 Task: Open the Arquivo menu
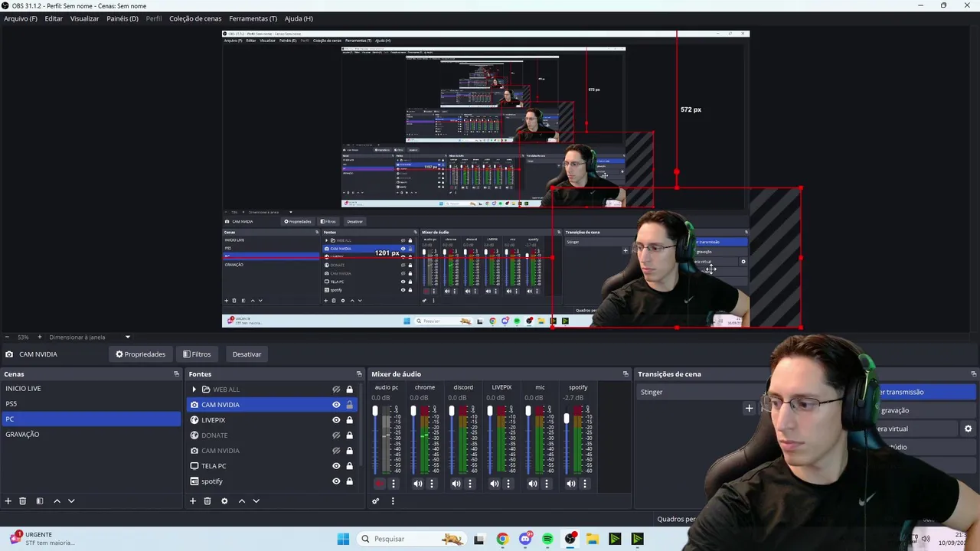pyautogui.click(x=21, y=18)
